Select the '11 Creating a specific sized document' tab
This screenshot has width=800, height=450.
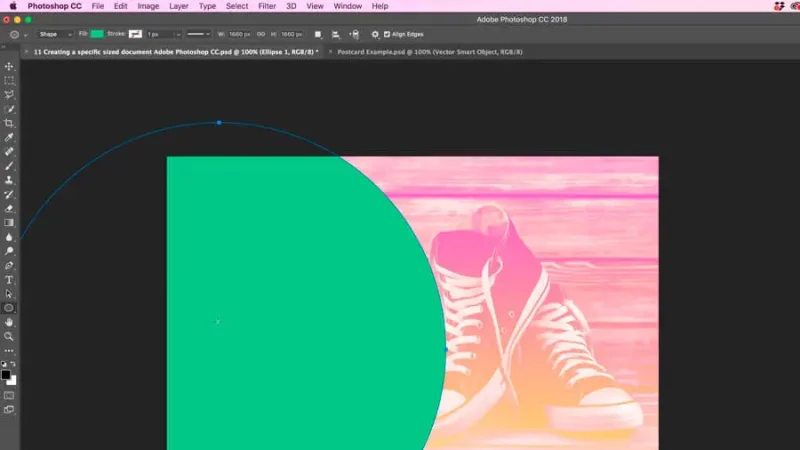(x=176, y=52)
